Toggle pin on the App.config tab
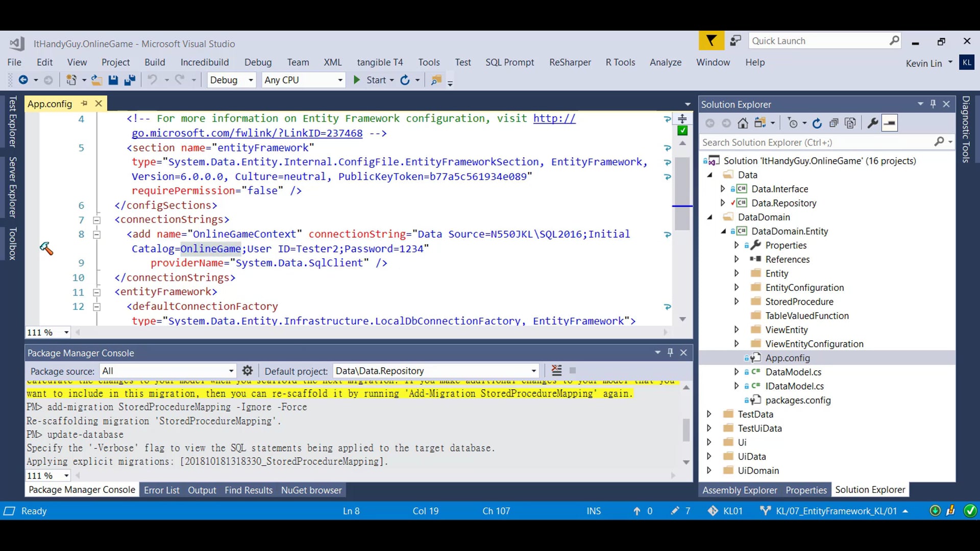 click(84, 104)
